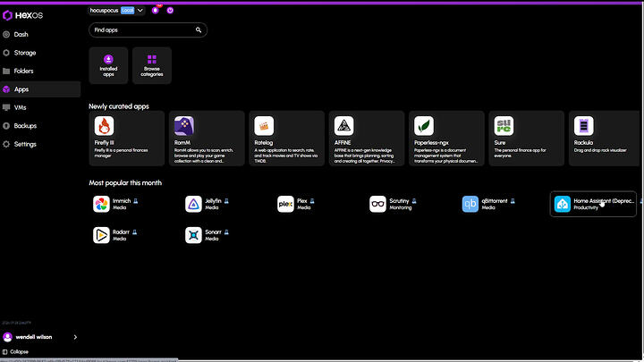Click "Productivity" label under Home Assistant

(586, 207)
